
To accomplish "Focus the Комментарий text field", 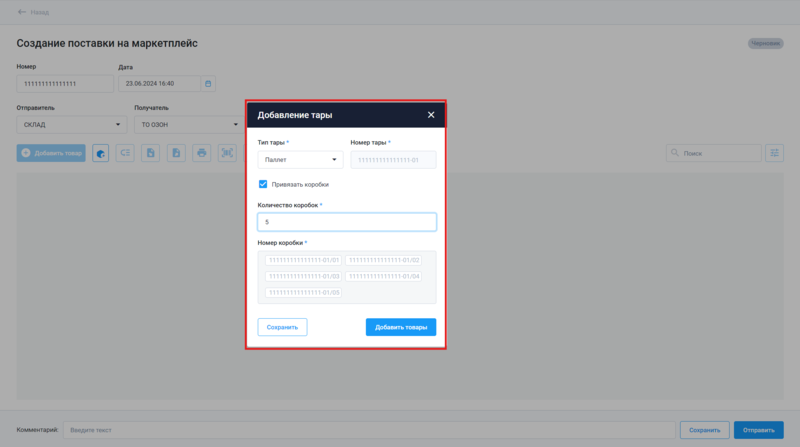I will click(368, 429).
